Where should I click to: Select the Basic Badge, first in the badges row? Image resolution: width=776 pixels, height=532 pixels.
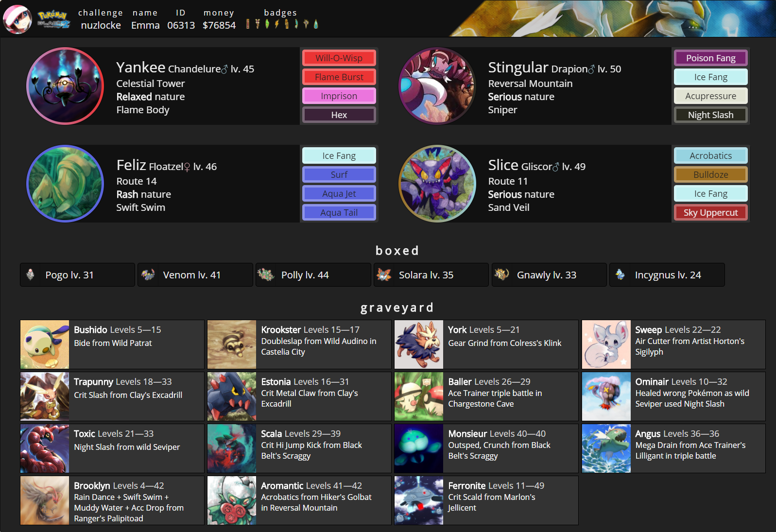[248, 24]
